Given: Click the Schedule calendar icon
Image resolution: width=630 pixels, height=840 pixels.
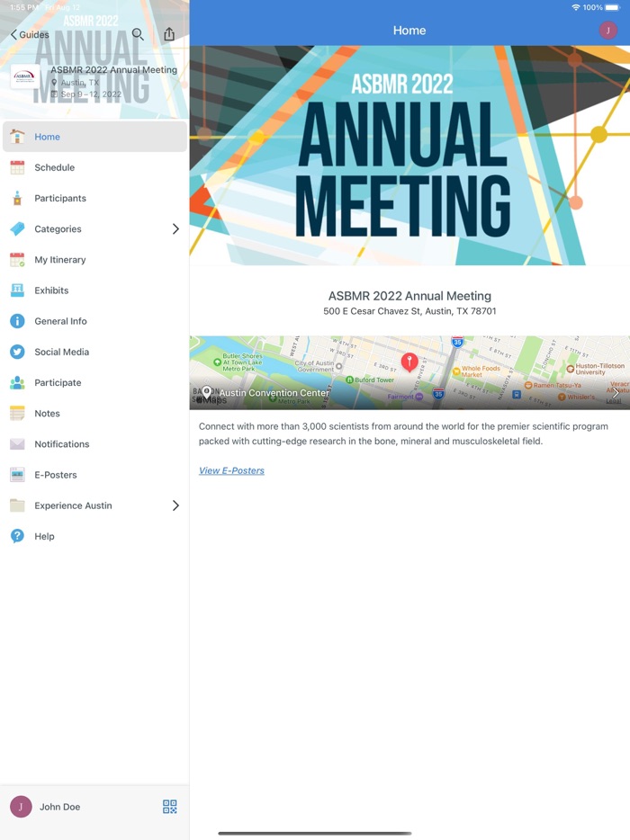Looking at the screenshot, I should 17,167.
